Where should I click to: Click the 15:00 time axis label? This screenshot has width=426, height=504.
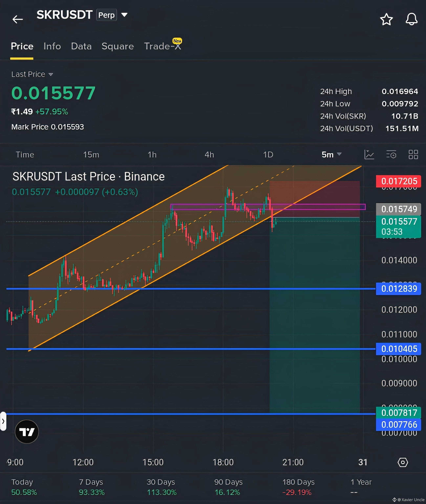tap(153, 462)
